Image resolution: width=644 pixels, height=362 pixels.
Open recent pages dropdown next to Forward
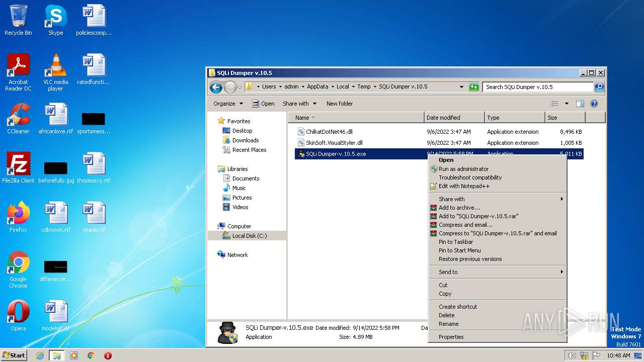(239, 87)
